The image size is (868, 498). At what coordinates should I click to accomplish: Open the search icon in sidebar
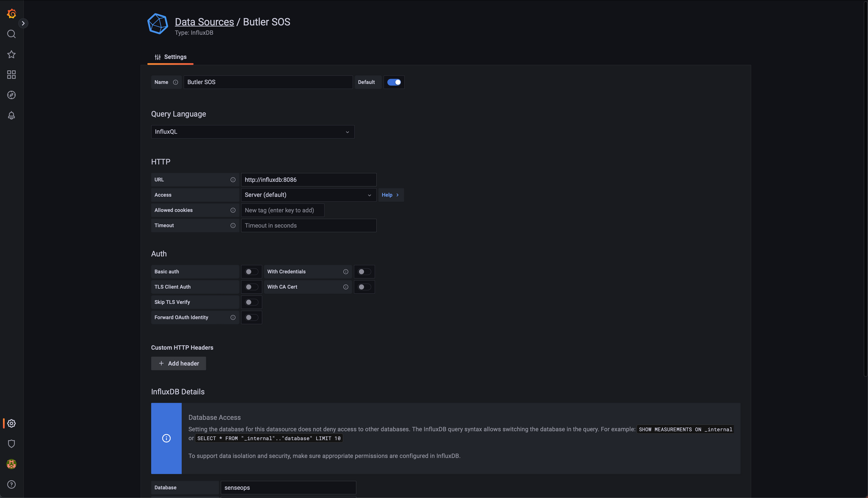point(12,34)
